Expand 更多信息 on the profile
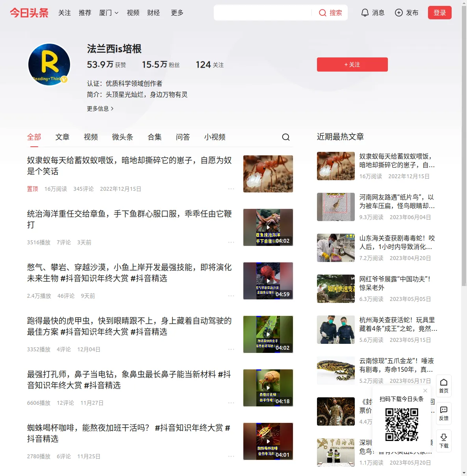The height and width of the screenshot is (476, 467). [x=100, y=109]
